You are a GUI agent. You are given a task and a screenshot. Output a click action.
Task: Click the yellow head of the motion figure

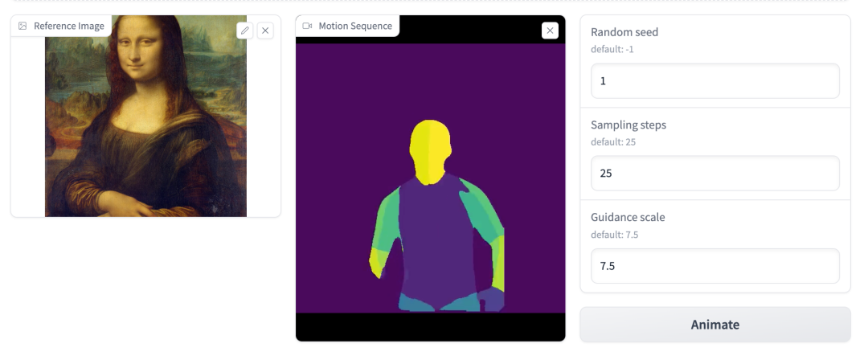[430, 149]
